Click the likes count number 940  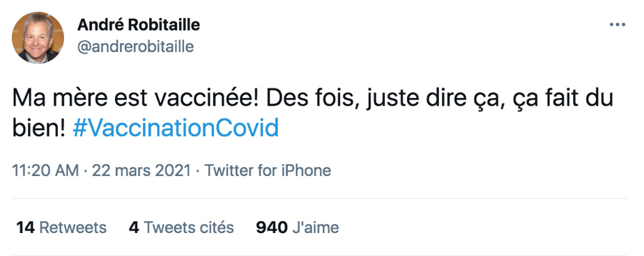coord(272,227)
